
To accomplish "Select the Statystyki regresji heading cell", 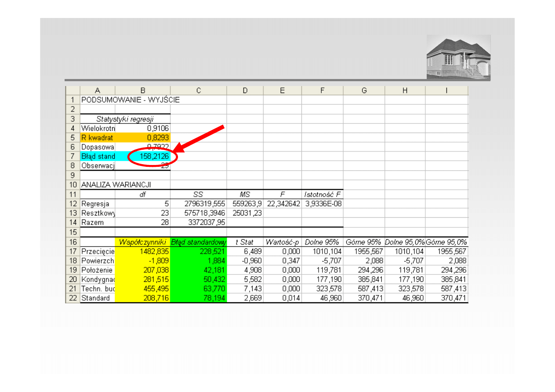I will pos(125,119).
